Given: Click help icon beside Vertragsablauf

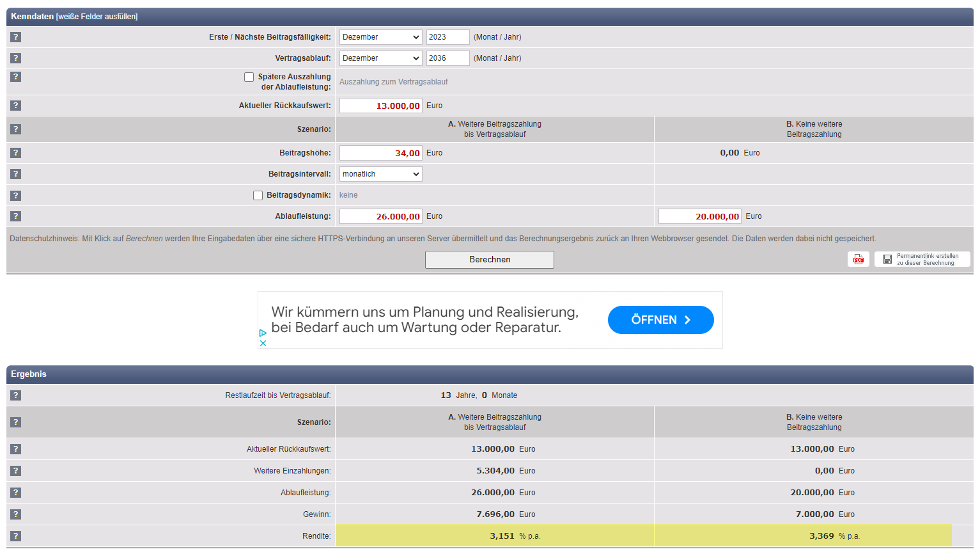Looking at the screenshot, I should tap(16, 58).
